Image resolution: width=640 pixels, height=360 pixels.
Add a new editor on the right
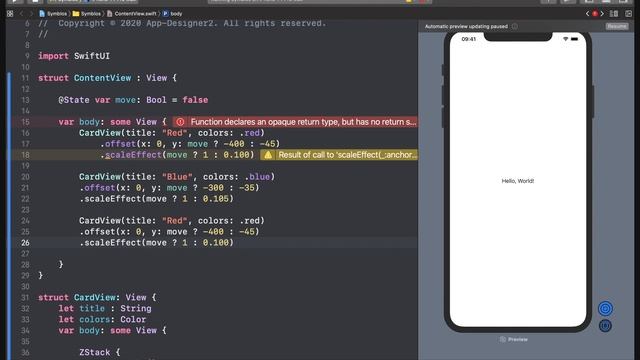coord(629,13)
